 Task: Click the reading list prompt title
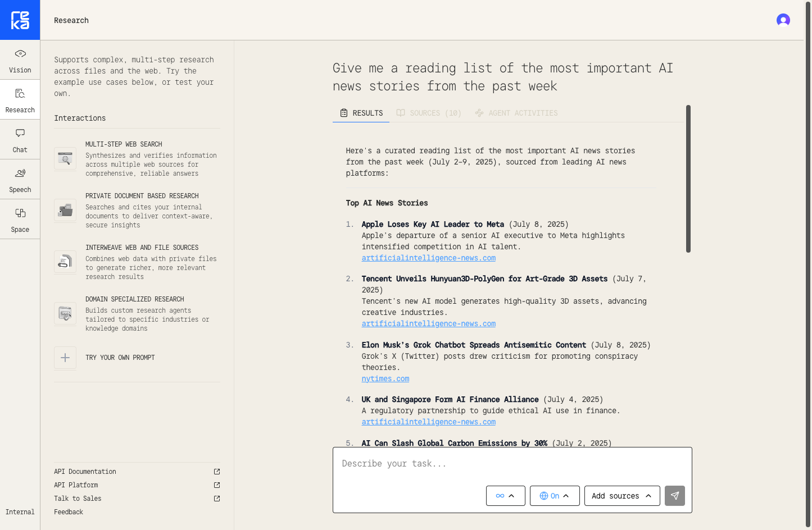click(x=503, y=77)
